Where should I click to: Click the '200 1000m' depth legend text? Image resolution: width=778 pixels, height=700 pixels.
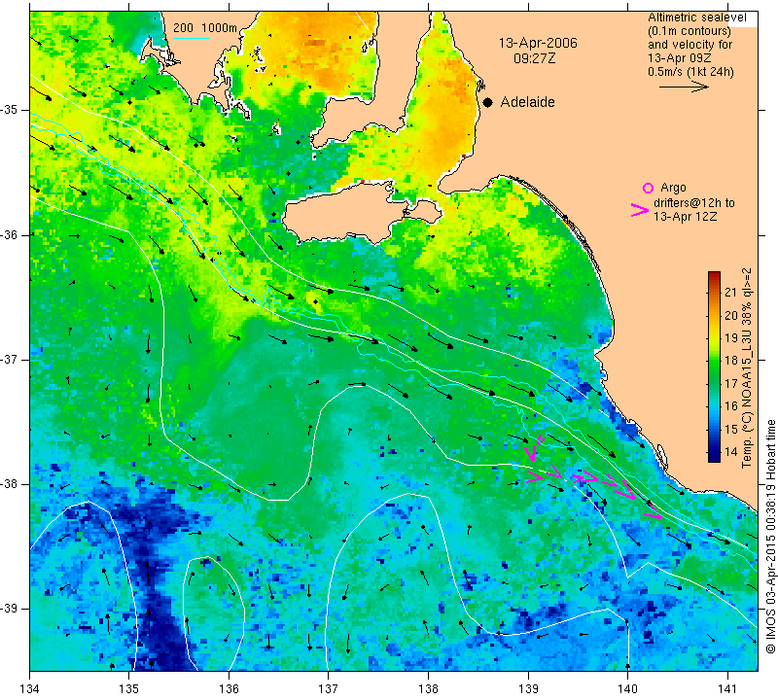205,28
